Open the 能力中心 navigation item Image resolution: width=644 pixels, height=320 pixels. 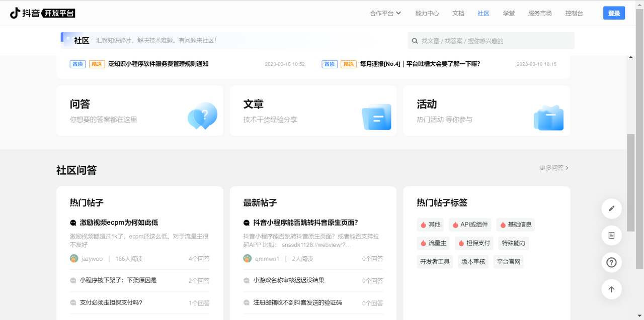(427, 13)
